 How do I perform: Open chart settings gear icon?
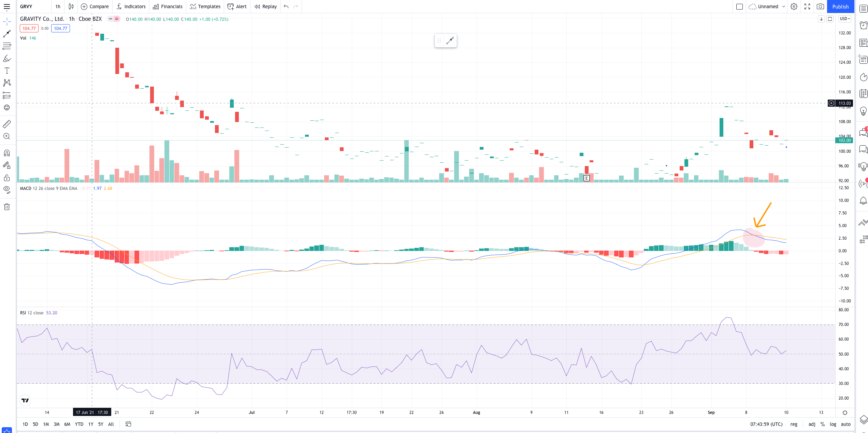(794, 6)
